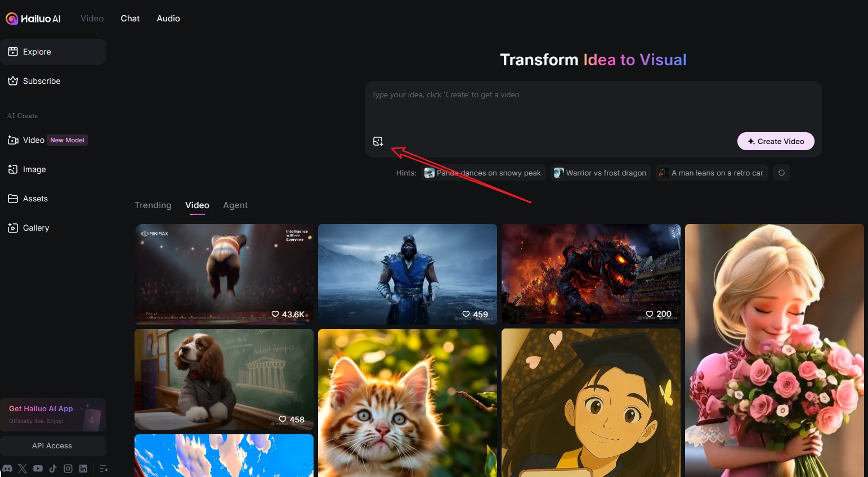Screen dimensions: 868x477
Task: Switch to the Agent tab
Action: click(x=235, y=205)
